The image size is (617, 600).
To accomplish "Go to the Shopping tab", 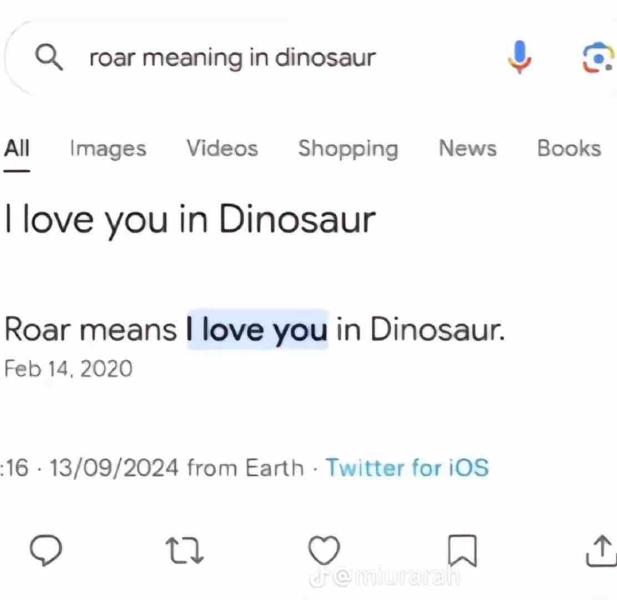I will pyautogui.click(x=348, y=149).
